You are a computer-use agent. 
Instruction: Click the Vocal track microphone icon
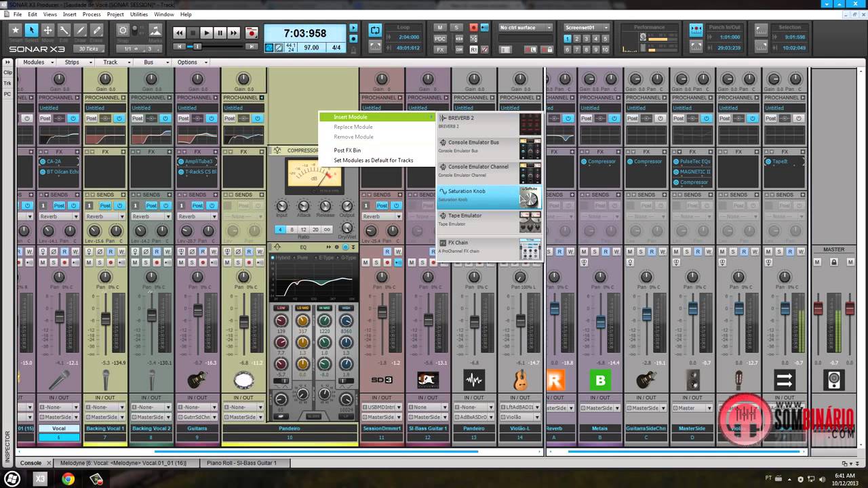click(59, 380)
